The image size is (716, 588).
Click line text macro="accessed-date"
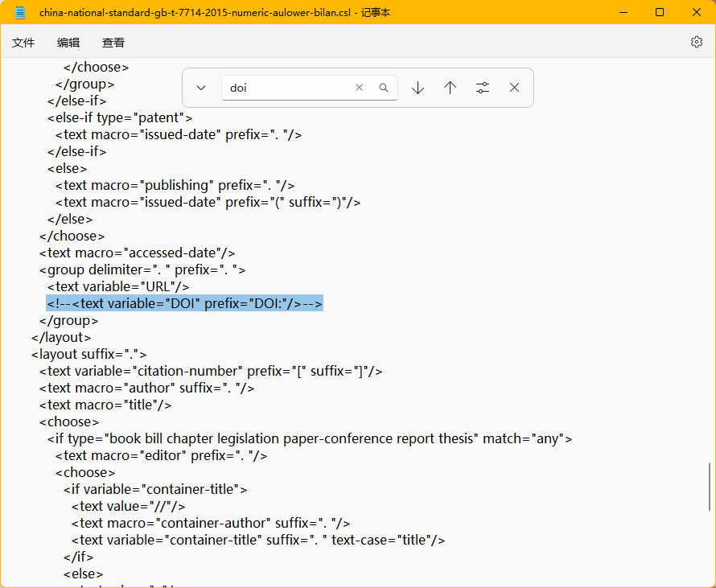[x=137, y=253]
